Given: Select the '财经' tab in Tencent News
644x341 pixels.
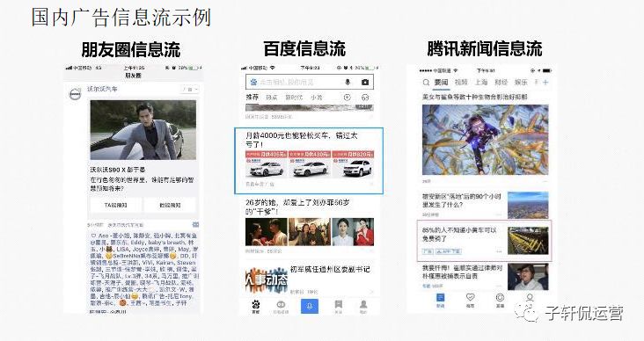Looking at the screenshot, I should (x=501, y=82).
